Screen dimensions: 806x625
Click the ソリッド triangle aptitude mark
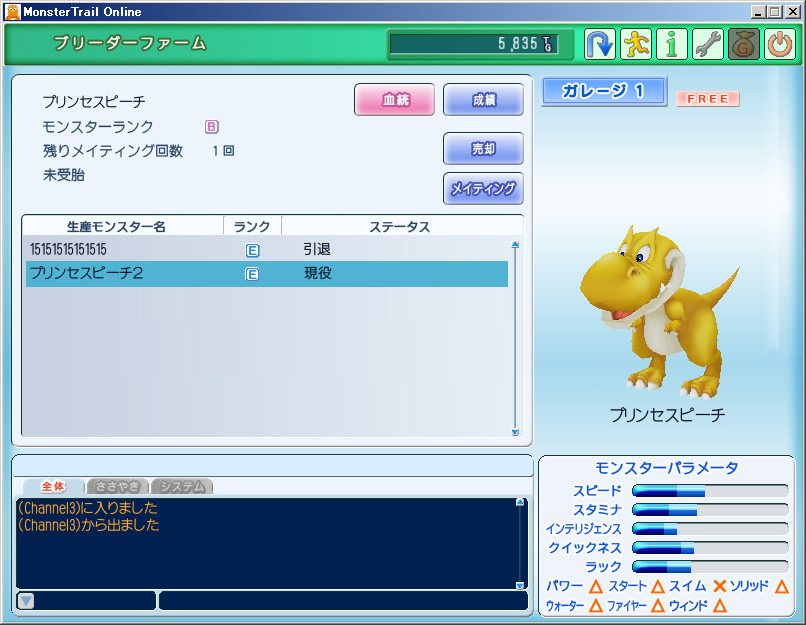tap(782, 586)
